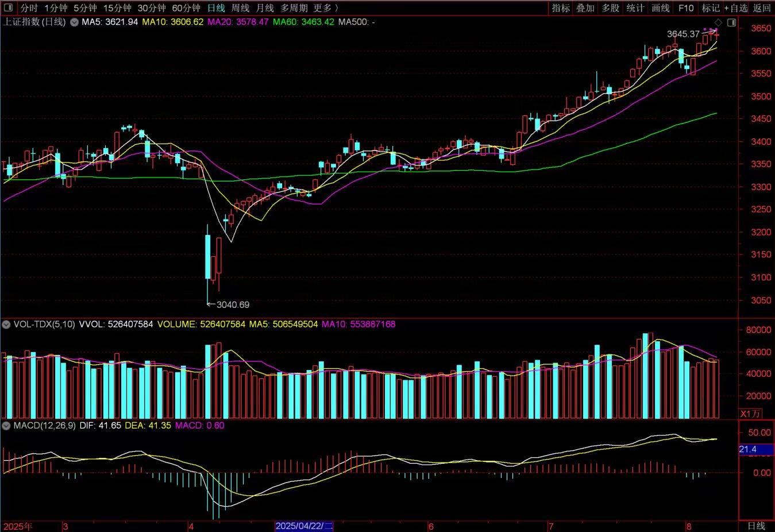This screenshot has height=532, width=775.
Task: Click the DEA: 41.35 value
Action: pyautogui.click(x=148, y=425)
